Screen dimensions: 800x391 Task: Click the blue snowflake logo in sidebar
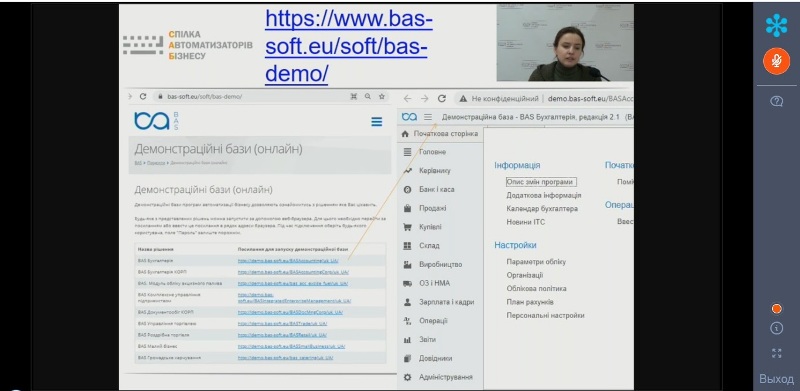click(x=776, y=25)
